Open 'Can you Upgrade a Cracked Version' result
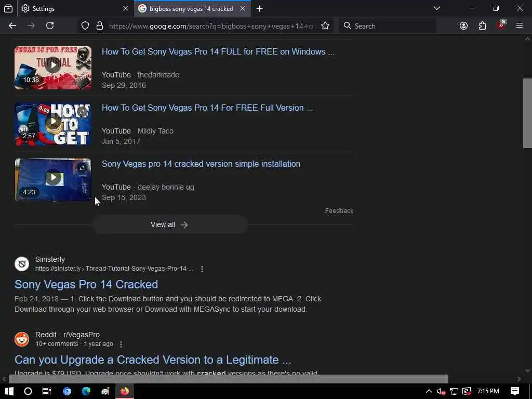Viewport: 532px width, 399px height. point(153,360)
